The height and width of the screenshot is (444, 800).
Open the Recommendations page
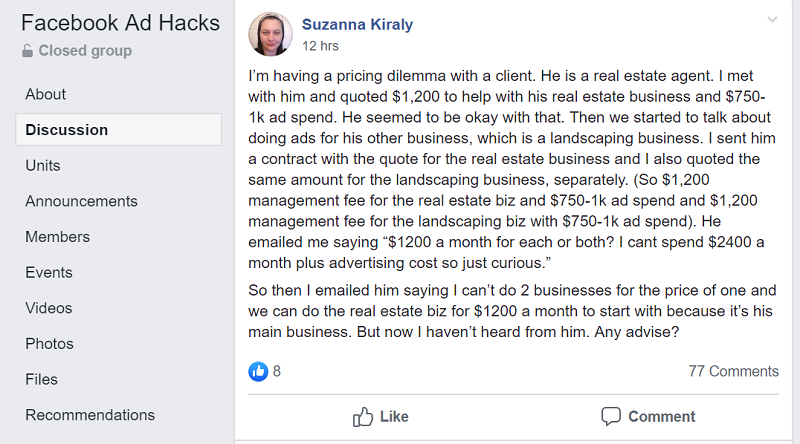pos(90,414)
